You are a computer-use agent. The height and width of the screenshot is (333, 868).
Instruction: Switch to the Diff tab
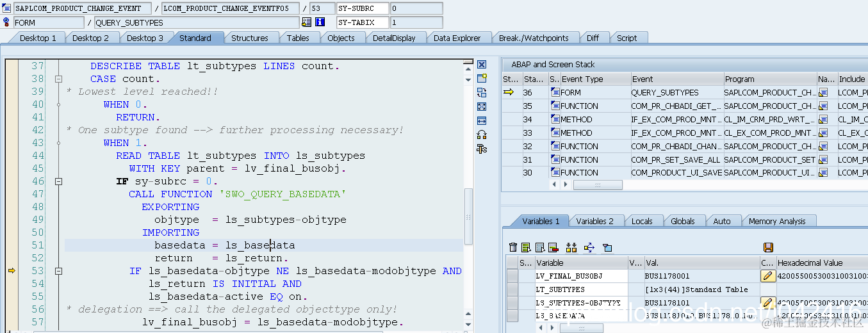[593, 38]
